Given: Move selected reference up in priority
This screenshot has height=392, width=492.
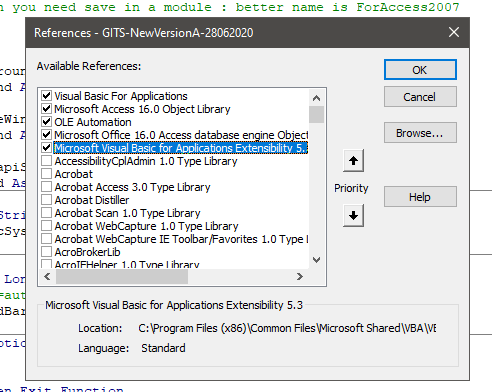Looking at the screenshot, I should pos(353,161).
